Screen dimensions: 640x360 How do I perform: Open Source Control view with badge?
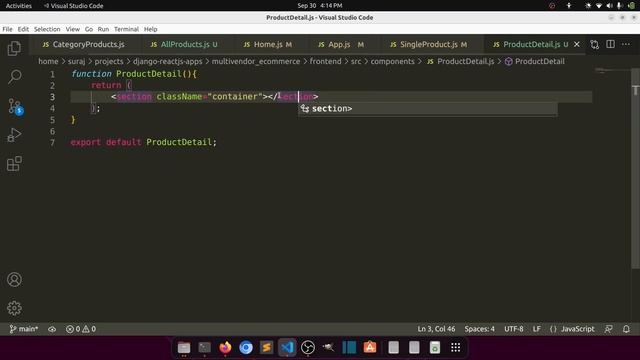(15, 107)
